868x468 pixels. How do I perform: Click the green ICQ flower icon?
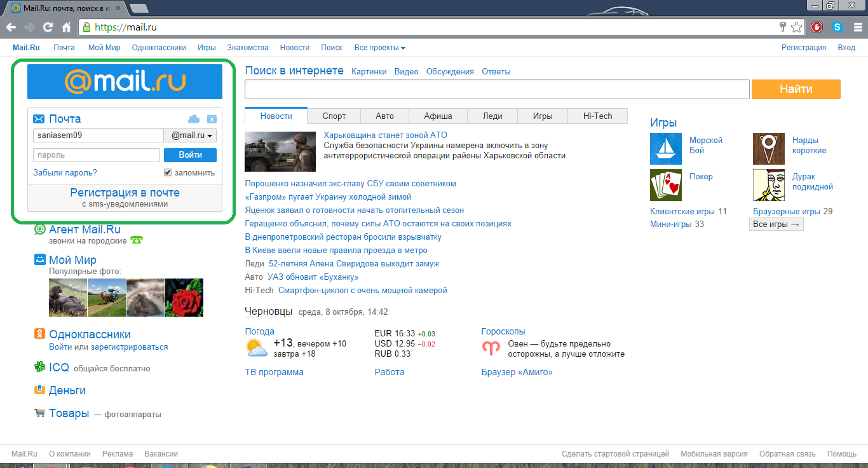click(x=40, y=367)
